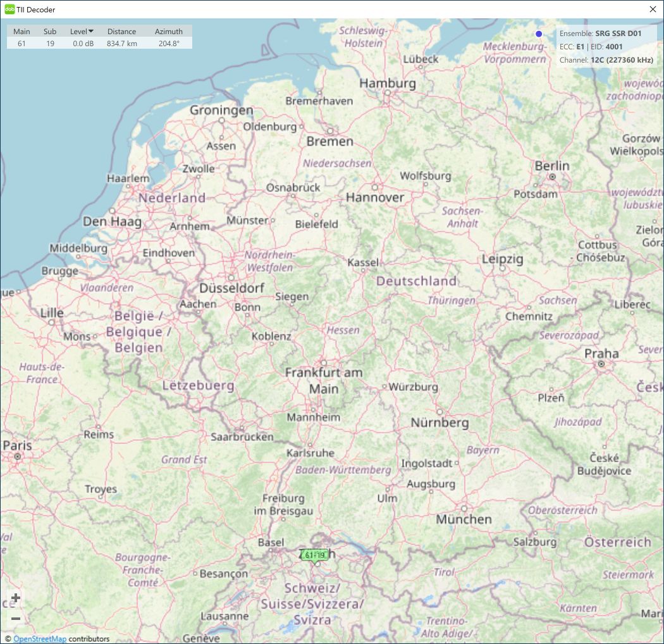Sort table by Distance column header

point(121,31)
